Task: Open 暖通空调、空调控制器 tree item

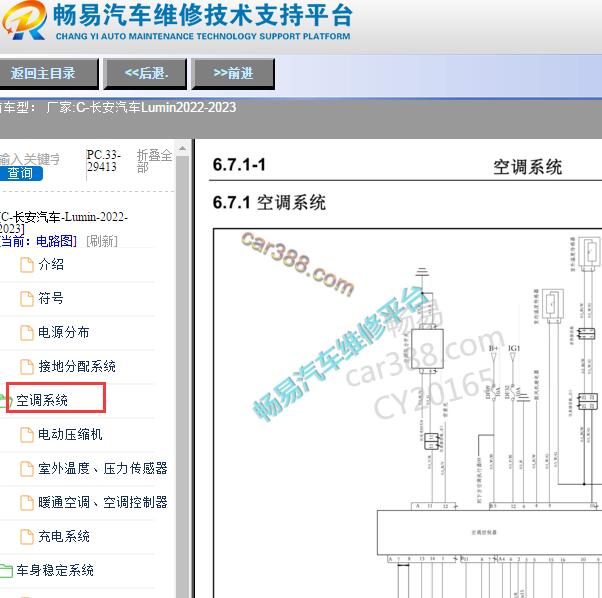Action: coord(103,502)
